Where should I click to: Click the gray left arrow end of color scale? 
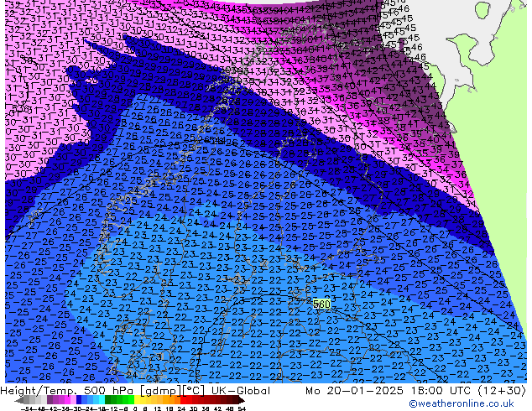pos(18,401)
